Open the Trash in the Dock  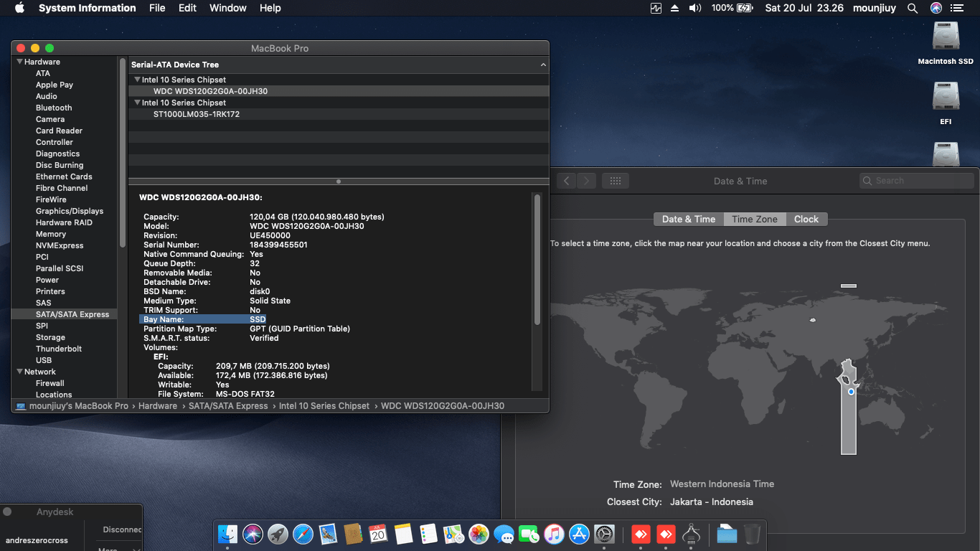pos(752,534)
